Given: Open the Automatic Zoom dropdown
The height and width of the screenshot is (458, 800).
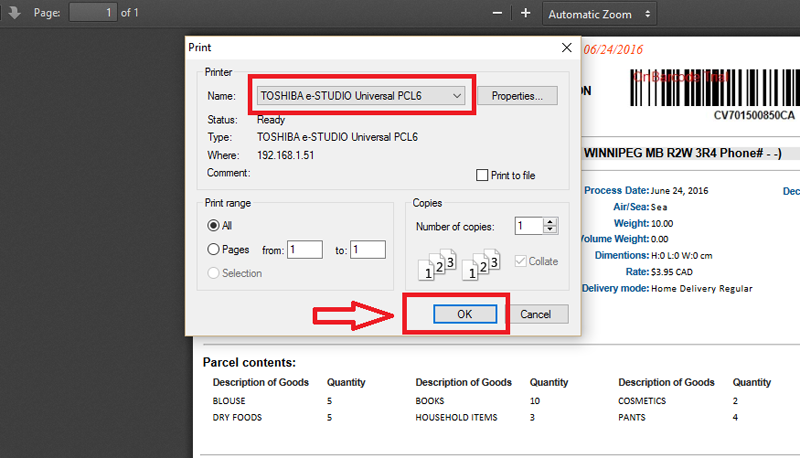Looking at the screenshot, I should click(x=599, y=14).
